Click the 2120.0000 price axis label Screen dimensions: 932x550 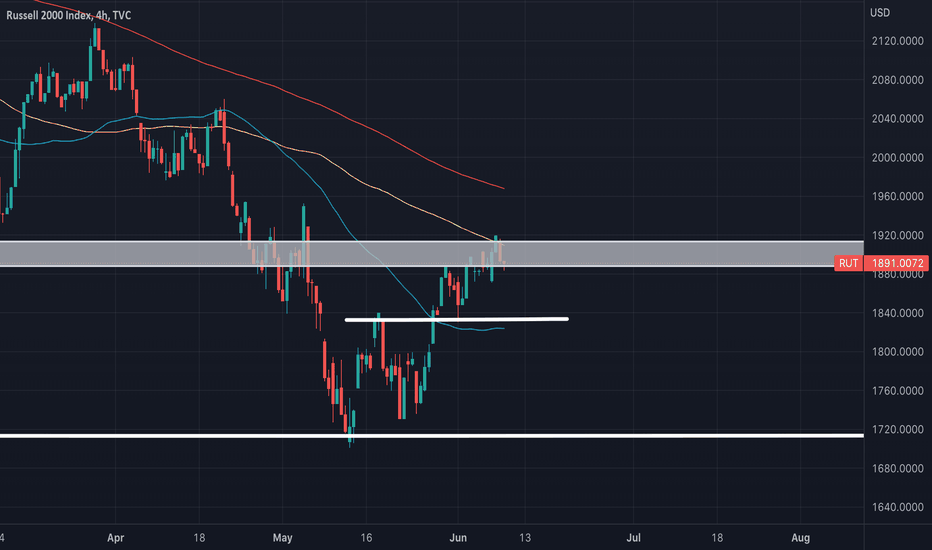[898, 41]
